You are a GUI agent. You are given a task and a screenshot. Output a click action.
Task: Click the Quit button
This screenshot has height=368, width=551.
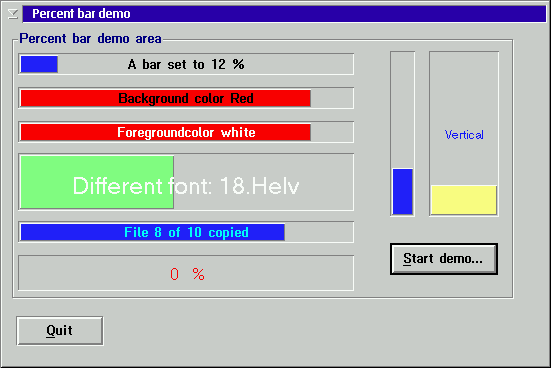(60, 331)
